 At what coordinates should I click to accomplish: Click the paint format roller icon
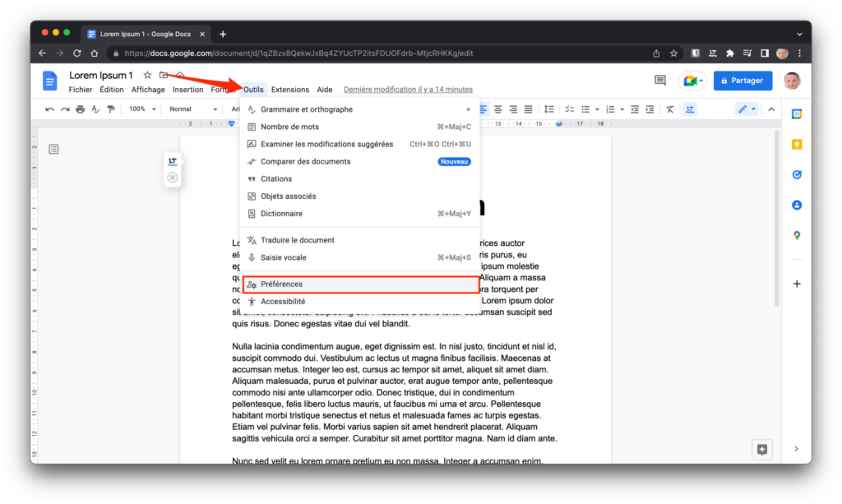pyautogui.click(x=111, y=109)
